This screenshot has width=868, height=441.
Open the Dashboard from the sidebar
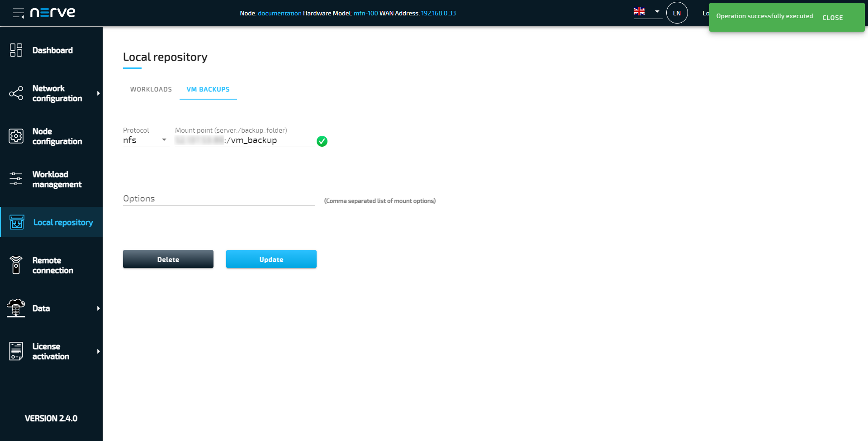click(x=52, y=50)
